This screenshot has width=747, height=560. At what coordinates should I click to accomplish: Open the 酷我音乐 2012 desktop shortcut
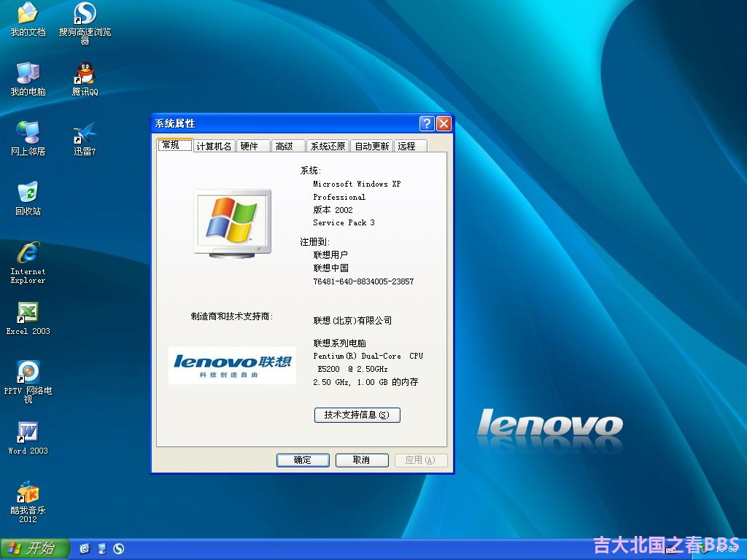28,502
